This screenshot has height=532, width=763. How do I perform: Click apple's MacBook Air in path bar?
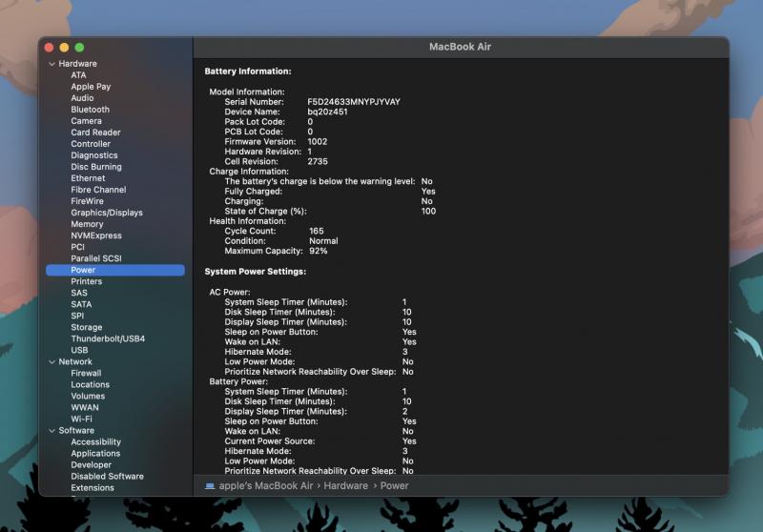point(266,486)
